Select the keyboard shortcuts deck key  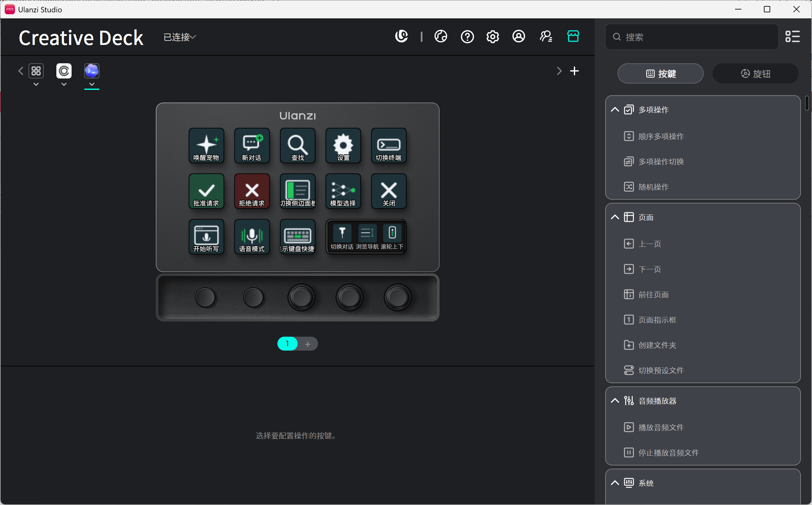click(297, 236)
